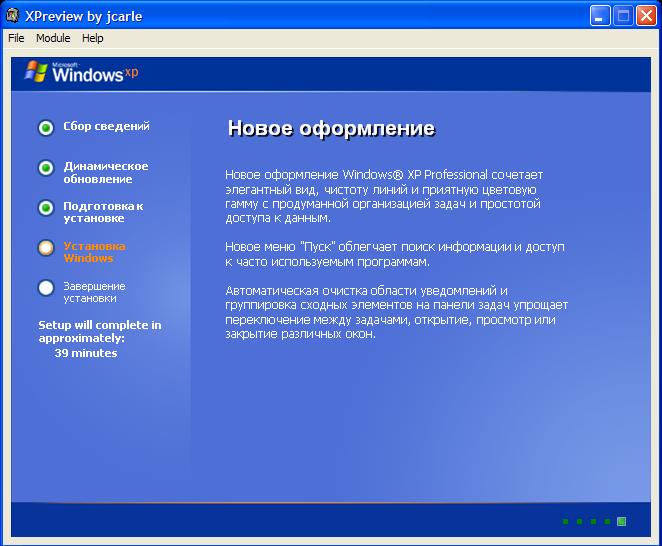Click the Завершение установки label
The width and height of the screenshot is (662, 546).
[94, 292]
